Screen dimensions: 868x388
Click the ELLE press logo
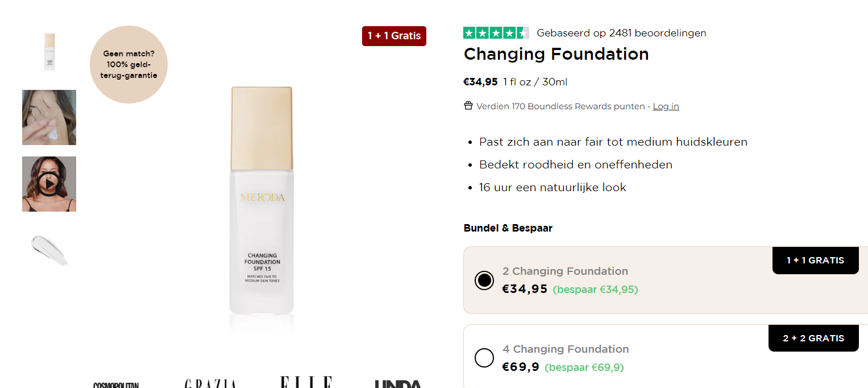click(306, 382)
